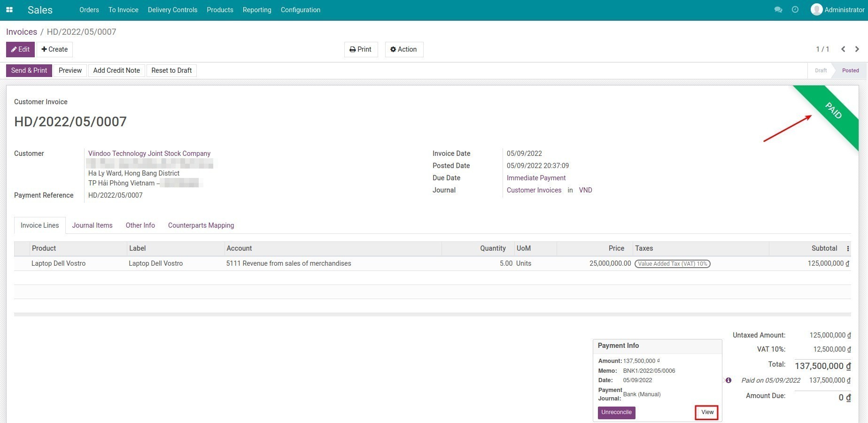The image size is (868, 423).
Task: Switch to the Other Info tab
Action: (140, 225)
